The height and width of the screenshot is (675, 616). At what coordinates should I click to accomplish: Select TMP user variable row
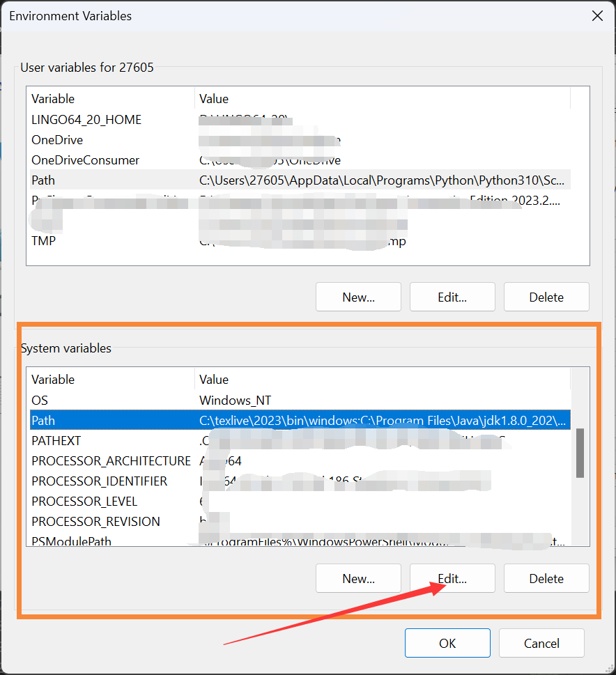[x=300, y=240]
